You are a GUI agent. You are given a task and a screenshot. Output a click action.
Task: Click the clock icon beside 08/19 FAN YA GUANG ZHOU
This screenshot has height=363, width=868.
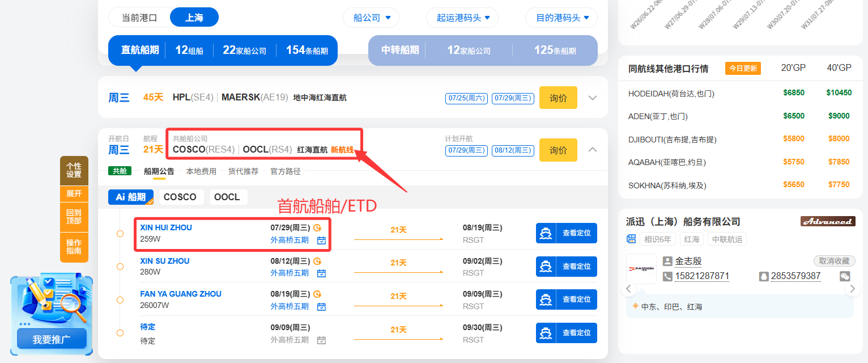[317, 294]
